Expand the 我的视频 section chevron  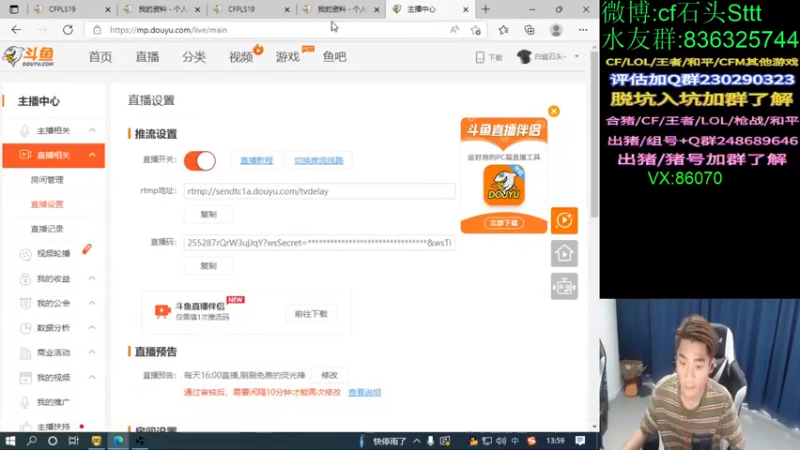[x=92, y=377]
